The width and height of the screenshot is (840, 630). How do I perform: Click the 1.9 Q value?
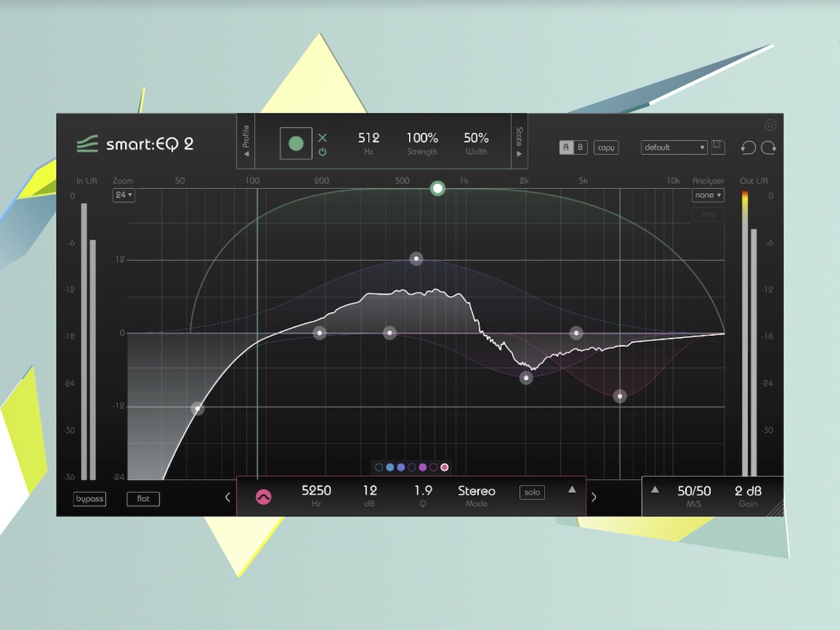(x=423, y=490)
